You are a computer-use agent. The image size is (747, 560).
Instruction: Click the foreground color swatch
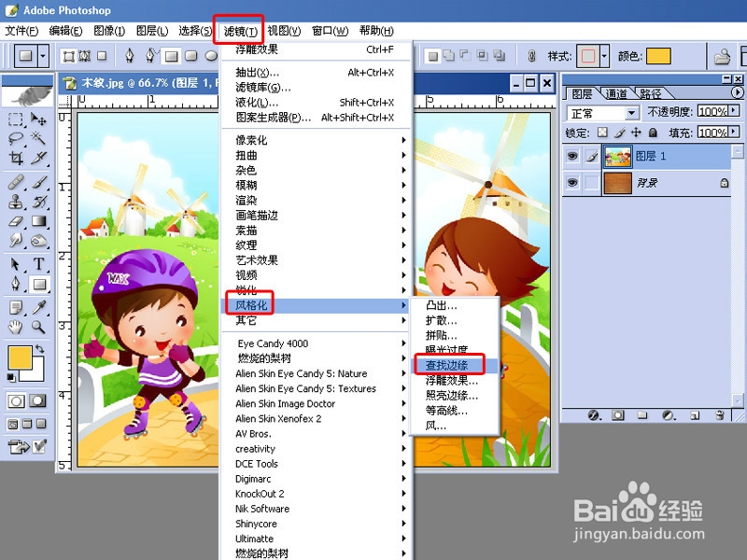(20, 357)
